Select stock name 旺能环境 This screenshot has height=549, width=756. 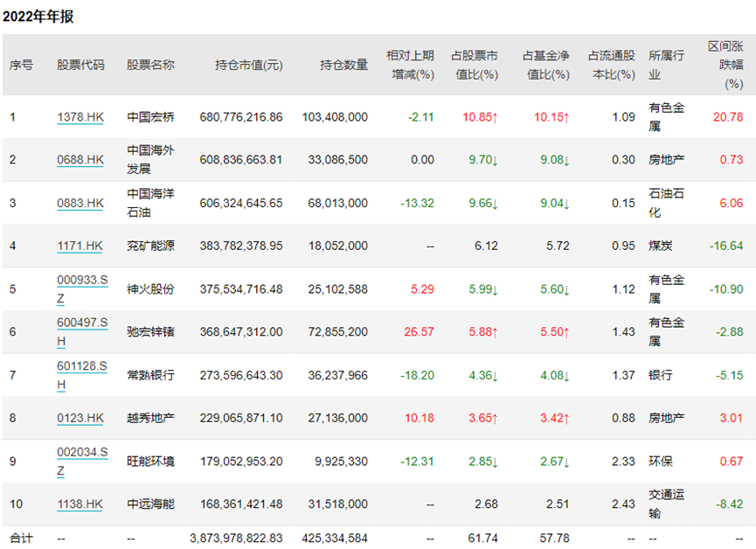click(x=150, y=462)
